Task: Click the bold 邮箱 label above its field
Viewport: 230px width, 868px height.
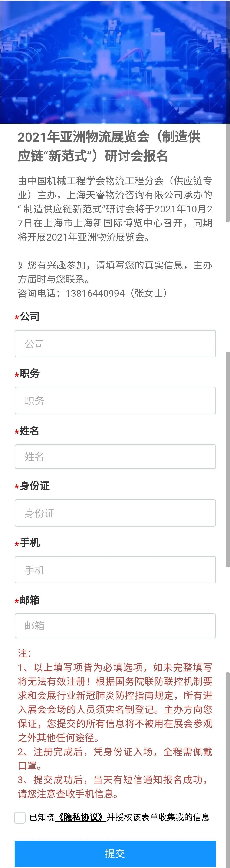Action: 30,600
